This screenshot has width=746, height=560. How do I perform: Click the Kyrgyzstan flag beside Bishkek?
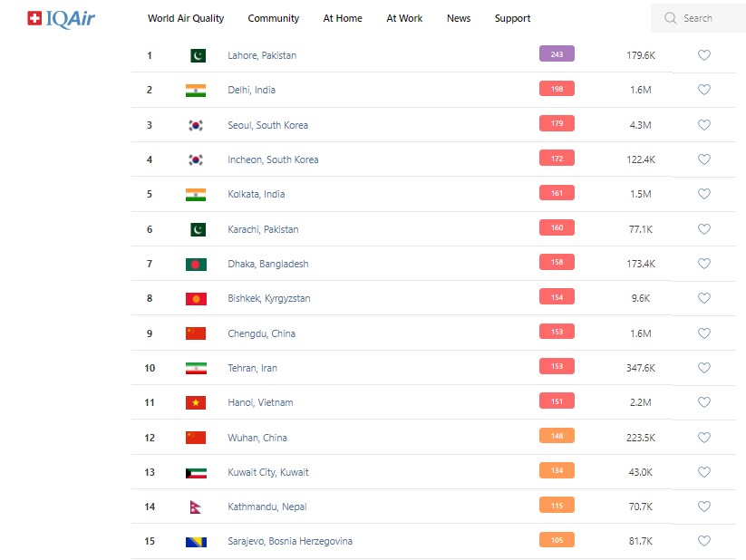click(x=196, y=298)
